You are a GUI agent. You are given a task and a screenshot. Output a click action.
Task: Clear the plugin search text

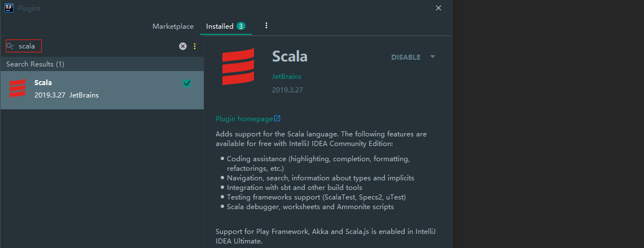183,46
